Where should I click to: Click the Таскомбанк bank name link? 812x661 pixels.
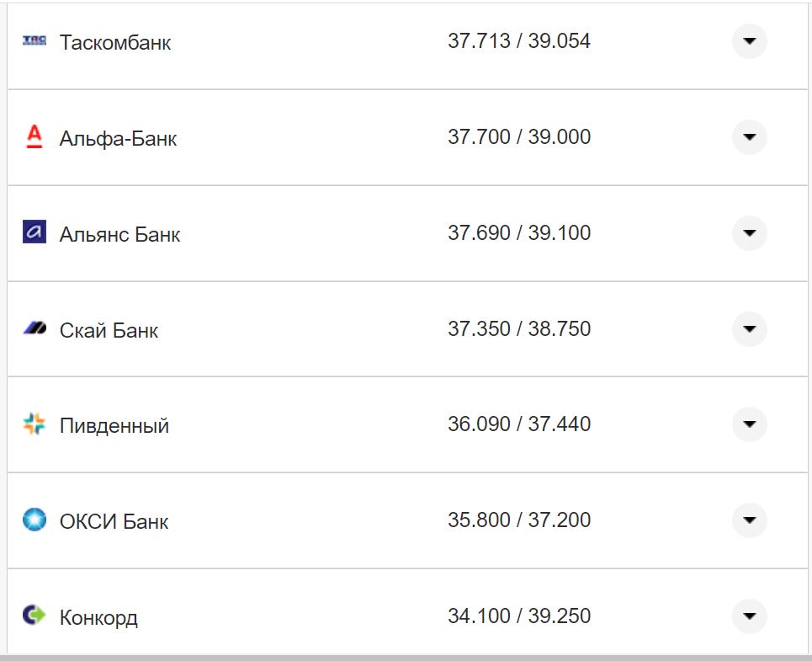tap(114, 43)
